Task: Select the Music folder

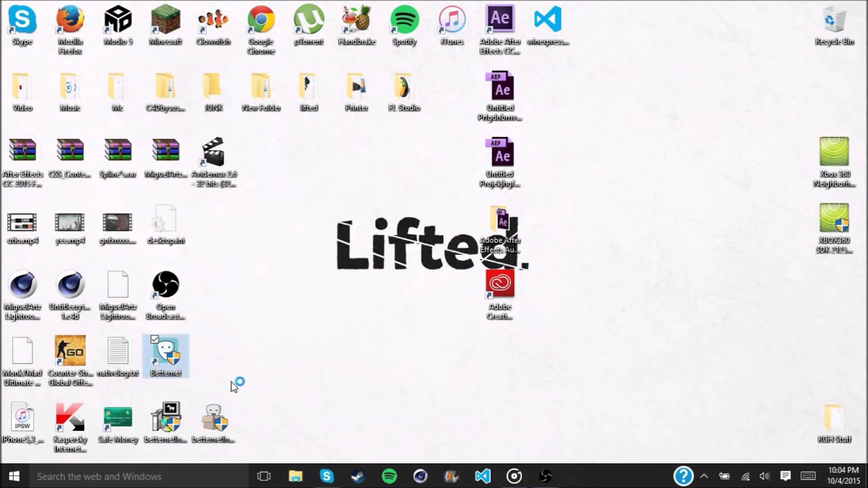Action: (70, 92)
